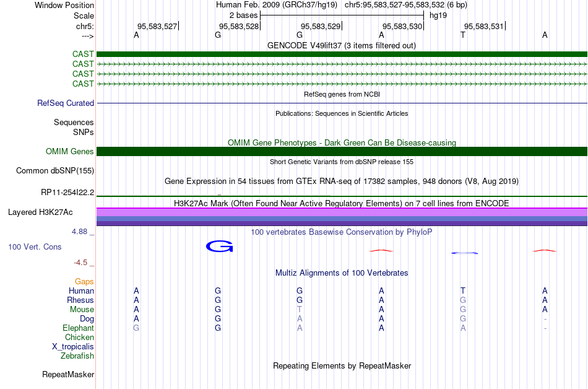Click the Window Position track label
Image resolution: width=588 pixels, height=389 pixels.
(x=64, y=5)
